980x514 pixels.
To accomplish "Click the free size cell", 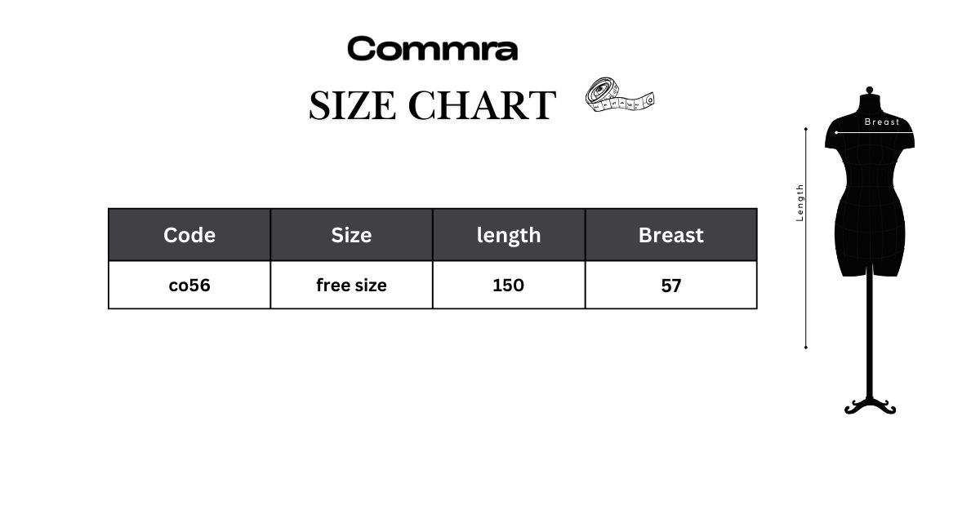I will click(351, 286).
